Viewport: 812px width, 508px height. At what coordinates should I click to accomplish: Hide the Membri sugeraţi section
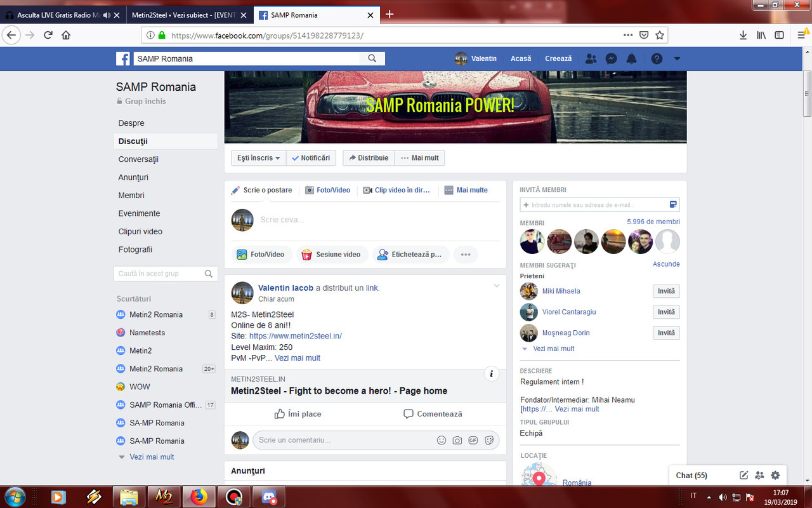[x=666, y=264]
